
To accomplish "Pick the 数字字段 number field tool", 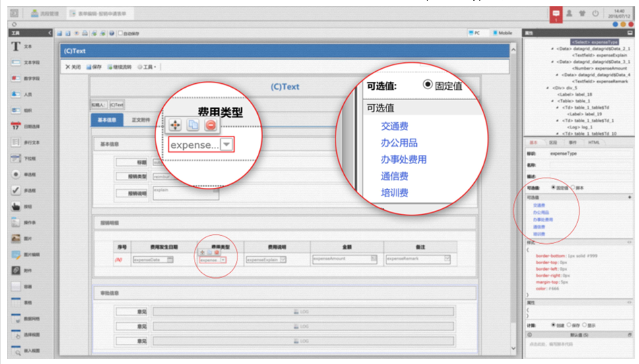I will click(16, 79).
